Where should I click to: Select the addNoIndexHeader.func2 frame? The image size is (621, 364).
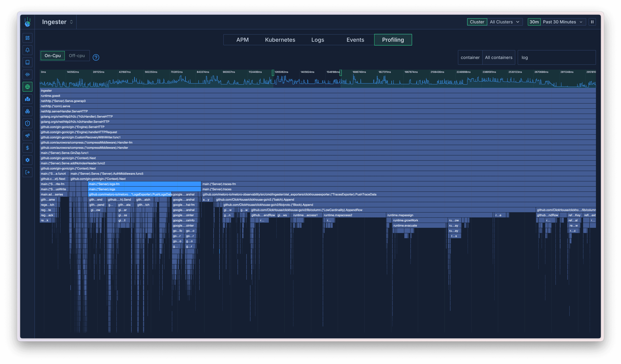318,163
